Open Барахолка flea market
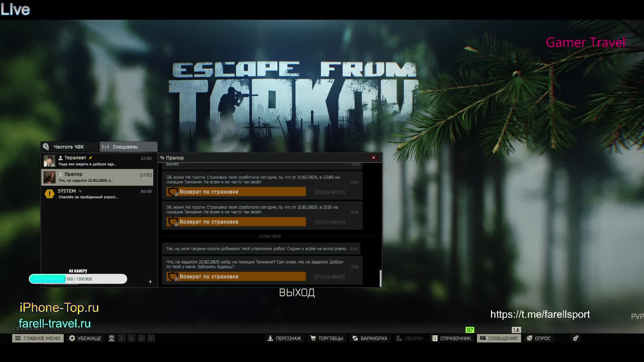 [370, 338]
